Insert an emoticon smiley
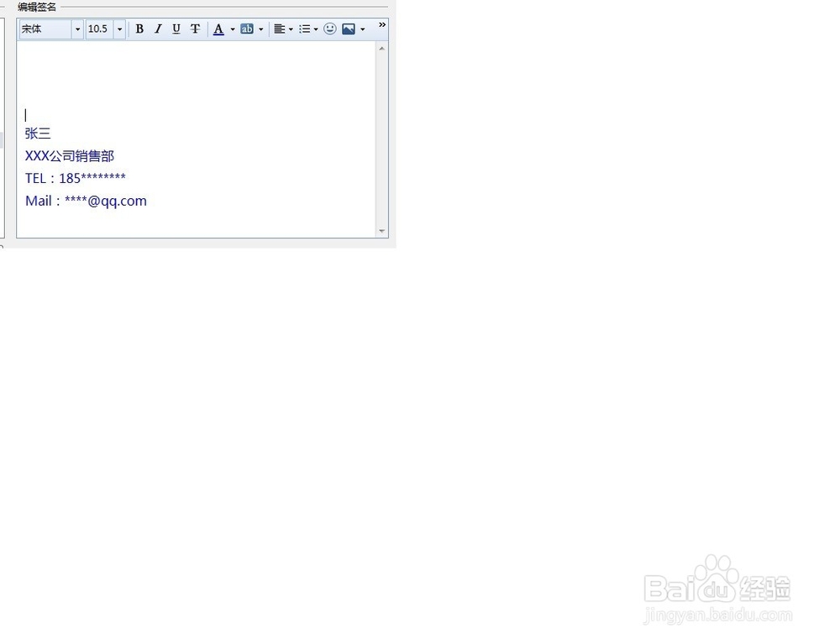Image resolution: width=840 pixels, height=644 pixels. tap(330, 29)
